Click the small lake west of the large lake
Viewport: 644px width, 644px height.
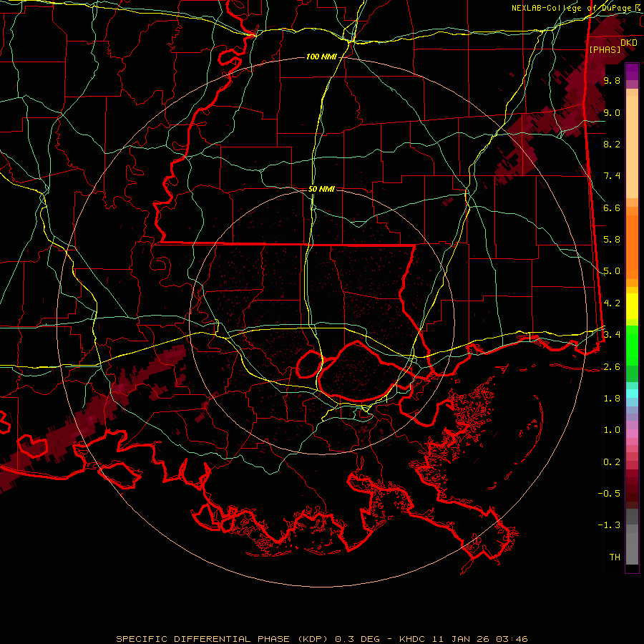coord(309,364)
